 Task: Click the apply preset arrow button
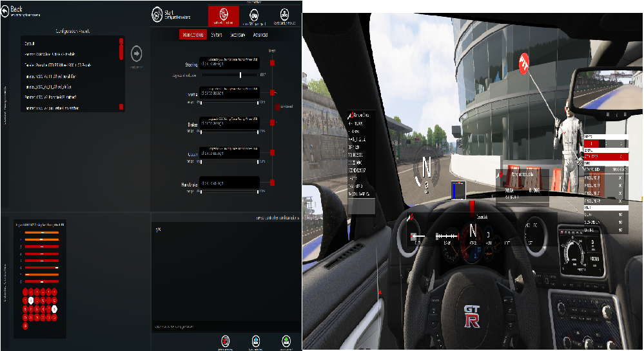(x=137, y=54)
